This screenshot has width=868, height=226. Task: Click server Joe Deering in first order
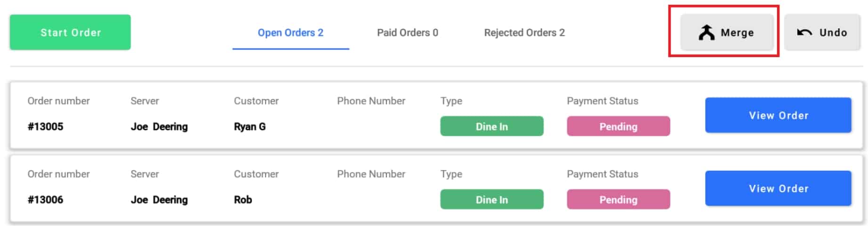pyautogui.click(x=159, y=126)
